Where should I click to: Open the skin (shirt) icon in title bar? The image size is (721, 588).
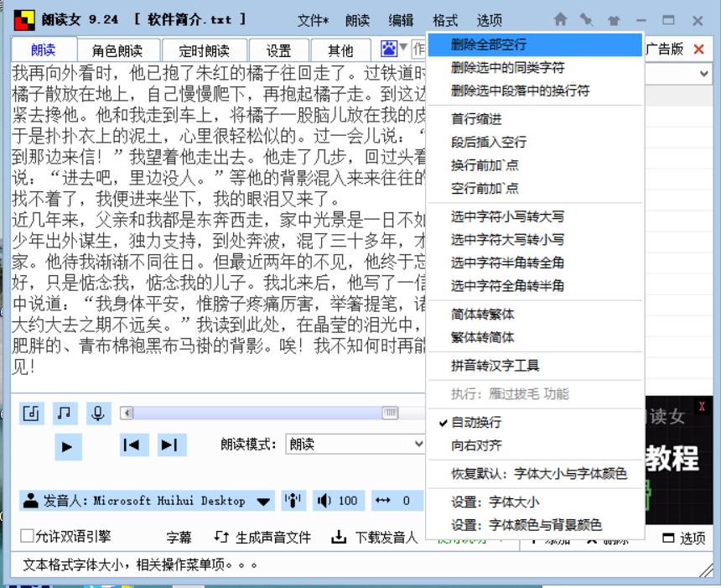click(614, 19)
